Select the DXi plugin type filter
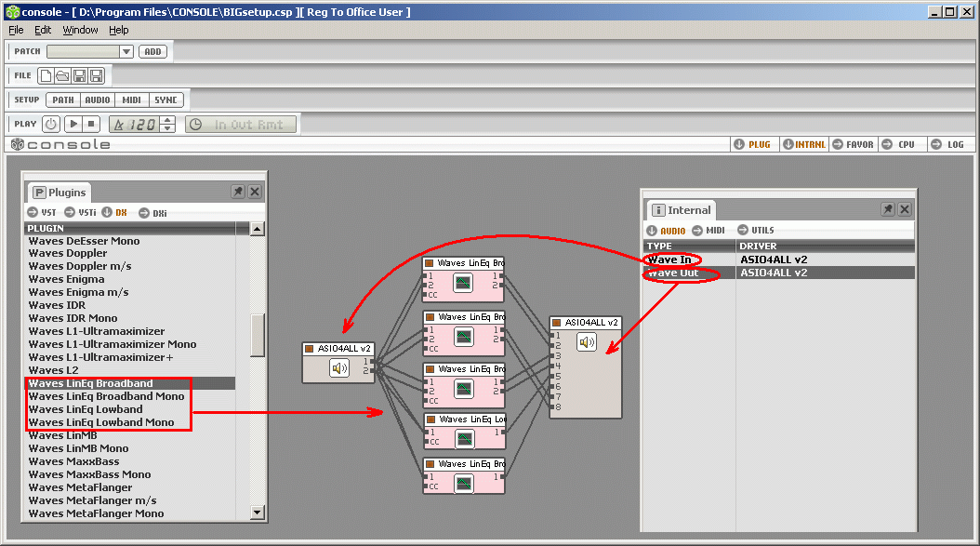This screenshot has width=980, height=546. point(153,213)
